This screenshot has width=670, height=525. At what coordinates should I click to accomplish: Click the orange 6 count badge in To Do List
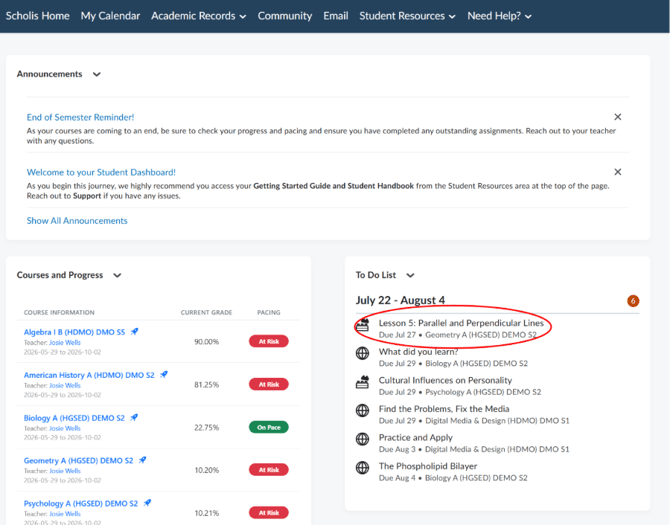633,301
